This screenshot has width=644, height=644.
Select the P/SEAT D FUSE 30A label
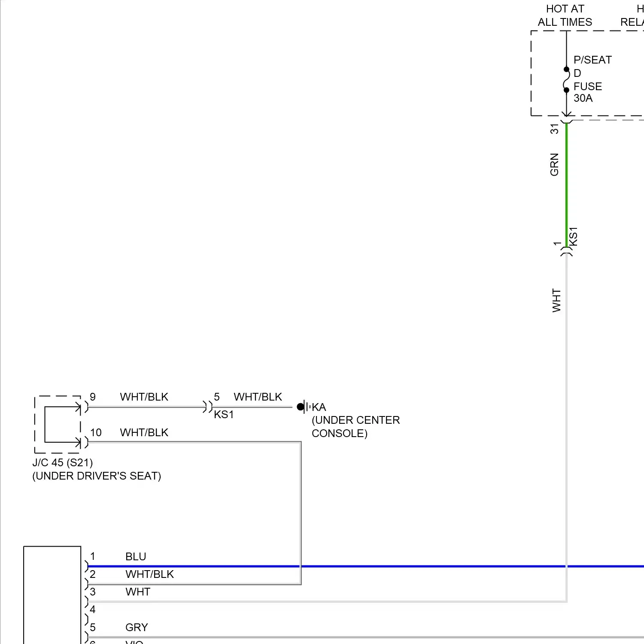click(x=592, y=79)
